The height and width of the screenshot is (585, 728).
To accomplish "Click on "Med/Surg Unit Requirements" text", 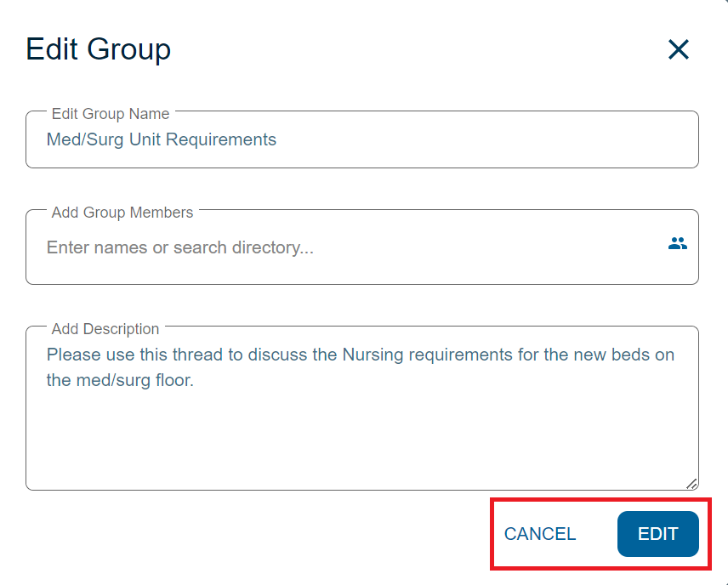I will pyautogui.click(x=162, y=139).
